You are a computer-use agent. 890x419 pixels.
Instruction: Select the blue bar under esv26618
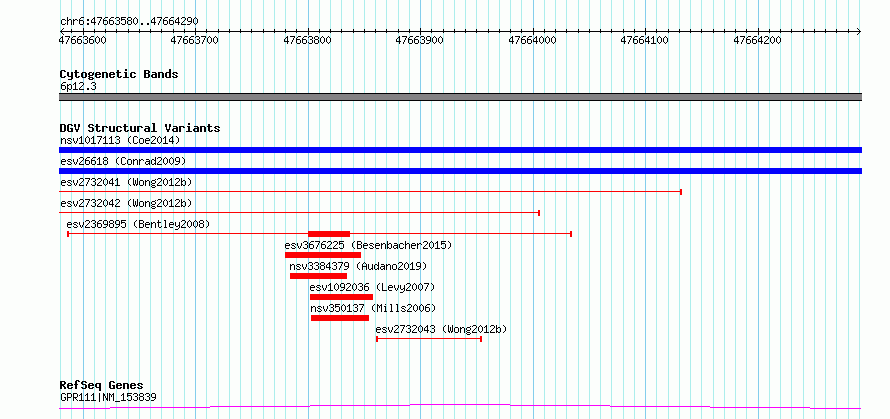pos(460,171)
